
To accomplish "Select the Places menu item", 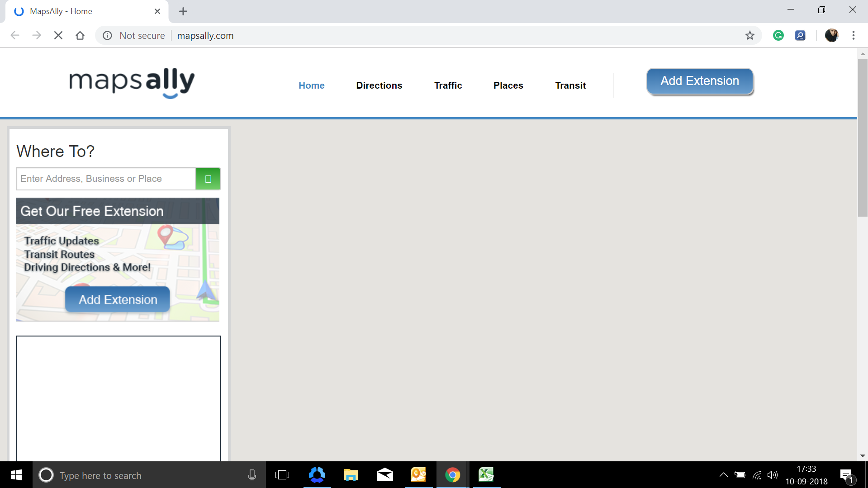I will tap(508, 85).
